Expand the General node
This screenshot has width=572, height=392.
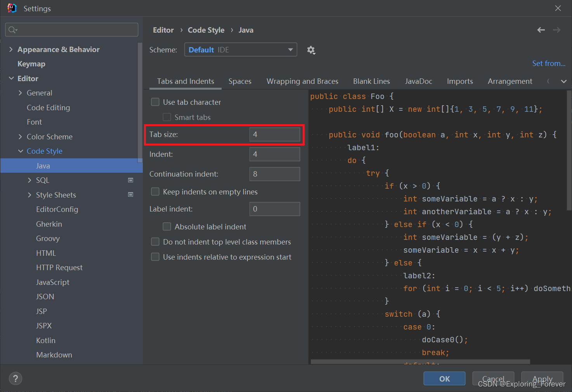coord(20,93)
